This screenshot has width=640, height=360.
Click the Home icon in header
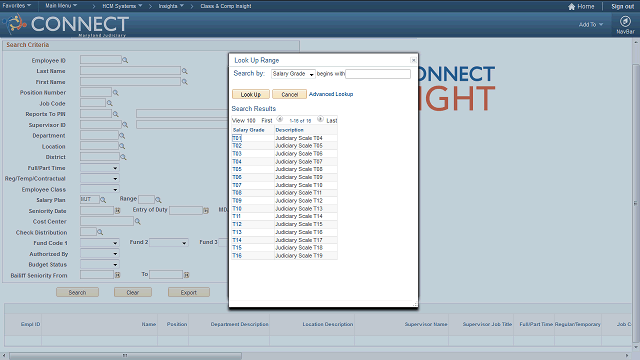click(x=571, y=7)
